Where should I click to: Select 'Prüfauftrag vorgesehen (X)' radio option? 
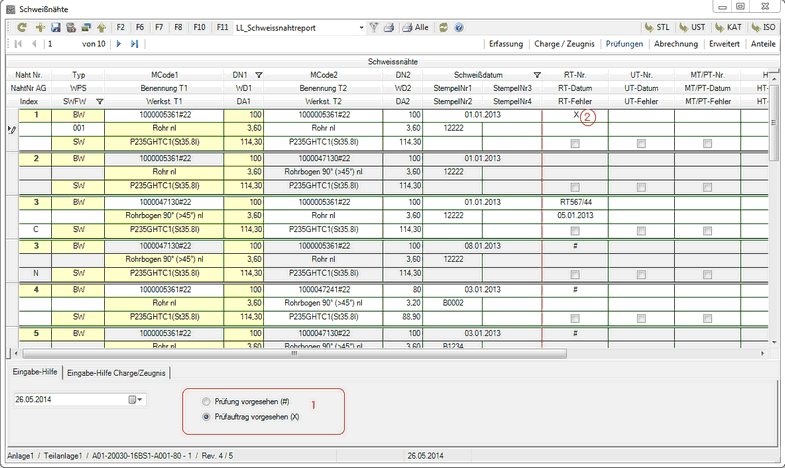[x=207, y=415]
